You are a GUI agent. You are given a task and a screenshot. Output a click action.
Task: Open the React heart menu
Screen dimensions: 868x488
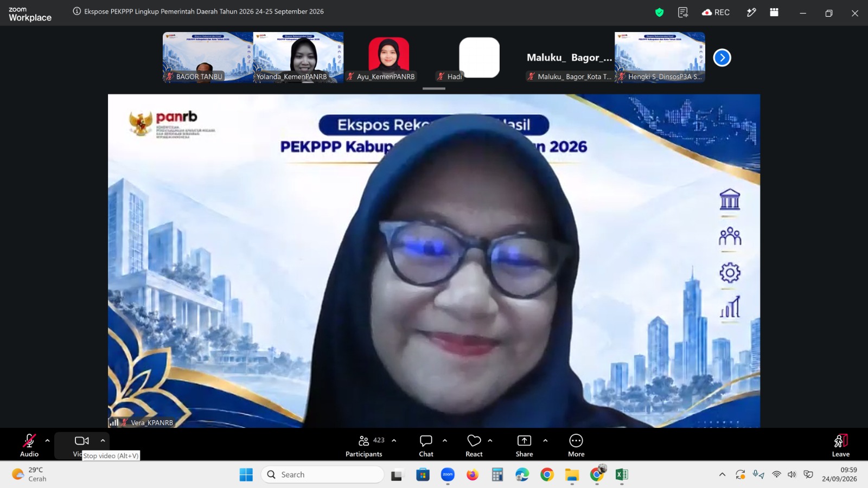point(474,446)
